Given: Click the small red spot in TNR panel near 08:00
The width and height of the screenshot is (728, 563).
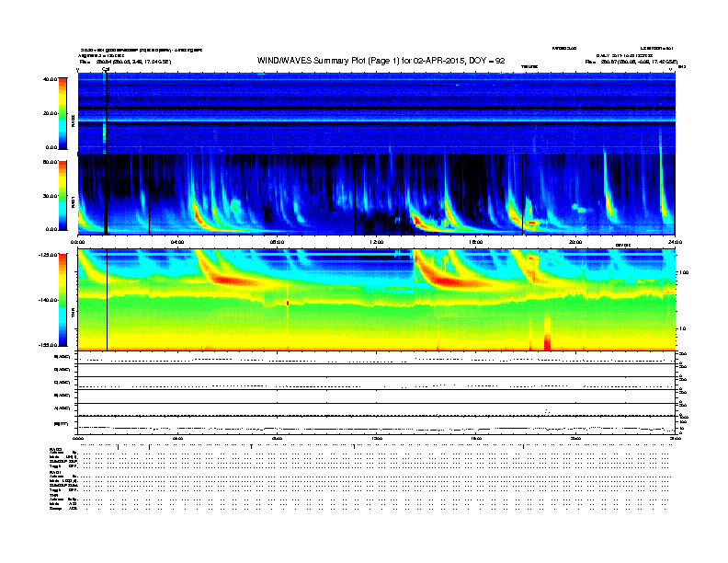Looking at the screenshot, I should (288, 303).
